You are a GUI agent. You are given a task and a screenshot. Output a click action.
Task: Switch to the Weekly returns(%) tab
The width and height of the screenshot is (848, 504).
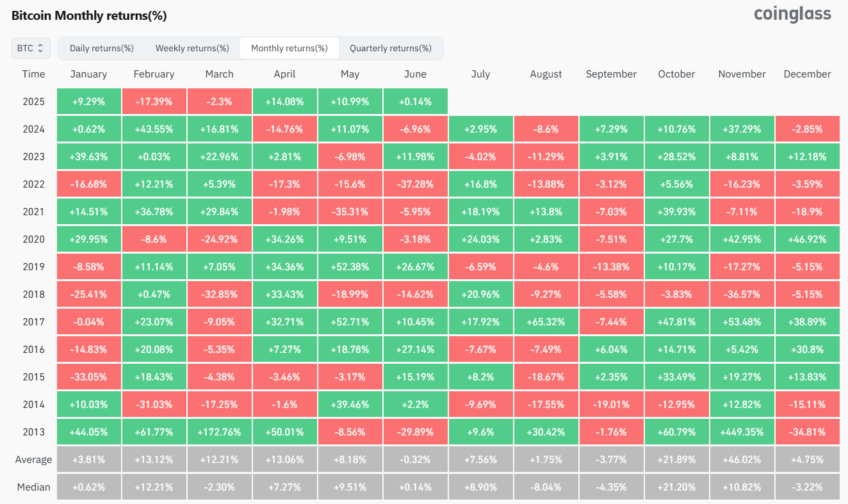(192, 48)
